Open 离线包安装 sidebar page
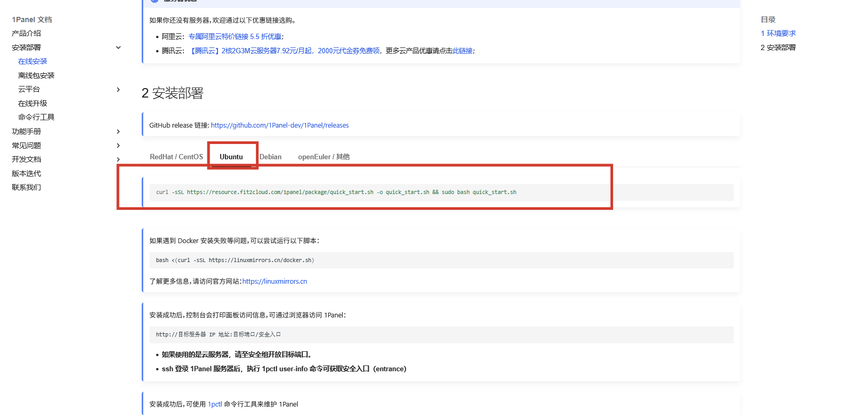 point(36,75)
